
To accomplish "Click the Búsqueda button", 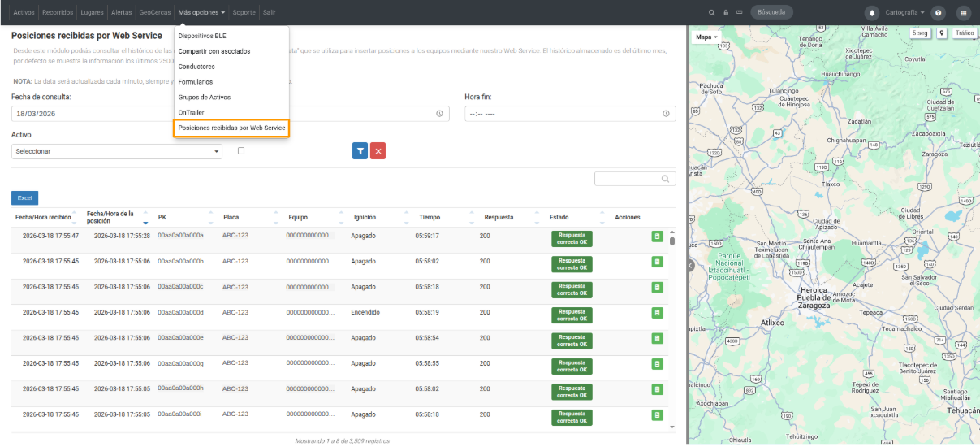I will tap(771, 13).
